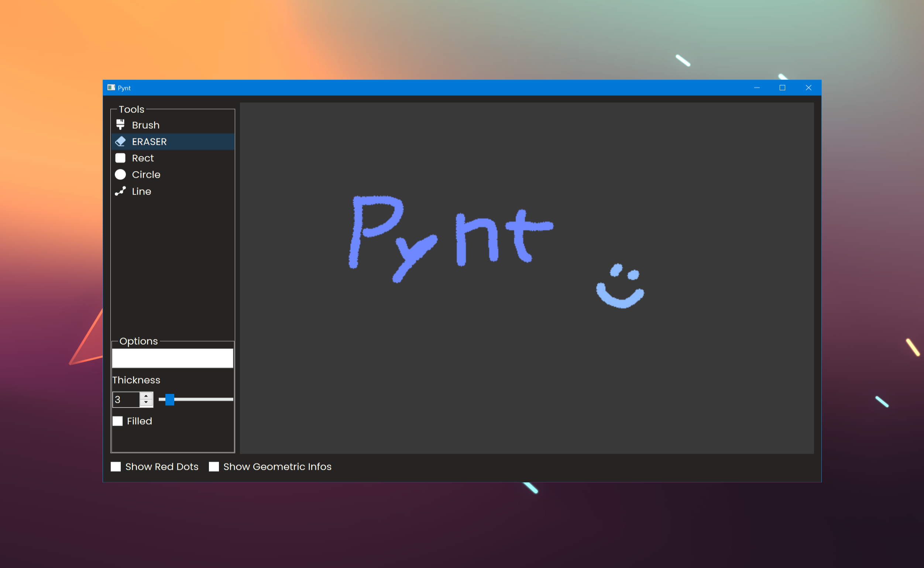Click the Eraser tool icon
Viewport: 924px width, 568px height.
120,142
